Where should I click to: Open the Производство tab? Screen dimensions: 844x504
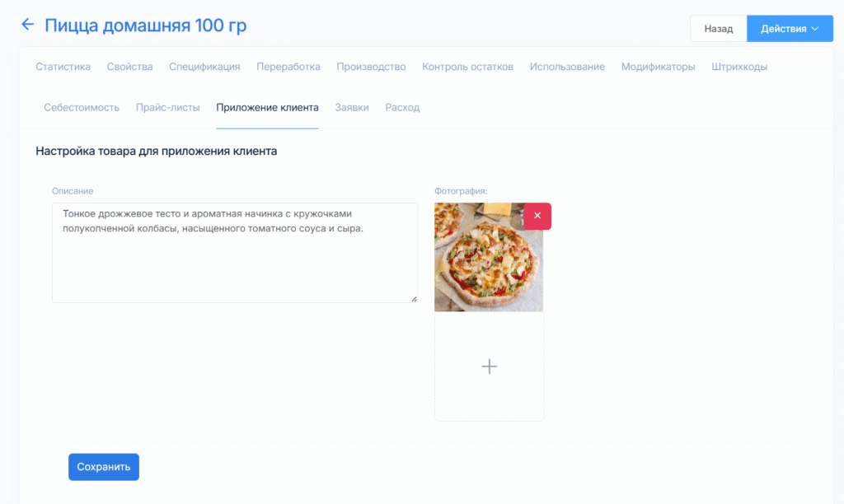pyautogui.click(x=371, y=67)
